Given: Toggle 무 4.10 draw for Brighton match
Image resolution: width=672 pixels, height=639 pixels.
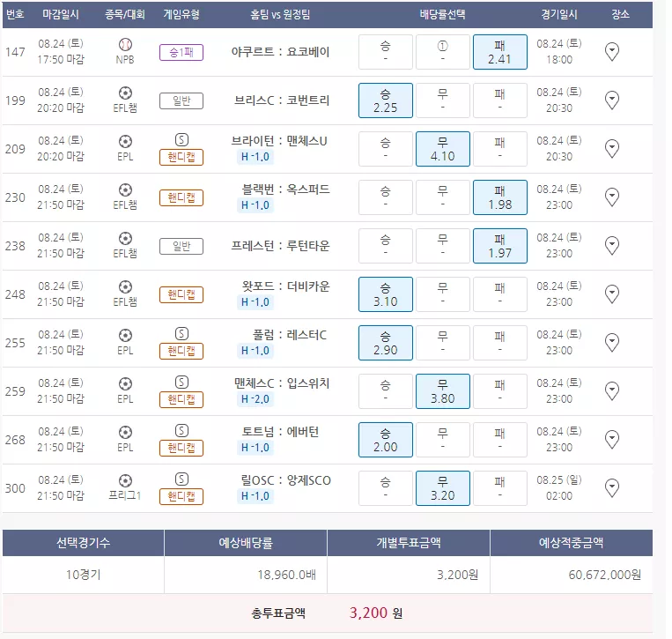Looking at the screenshot, I should 442,149.
